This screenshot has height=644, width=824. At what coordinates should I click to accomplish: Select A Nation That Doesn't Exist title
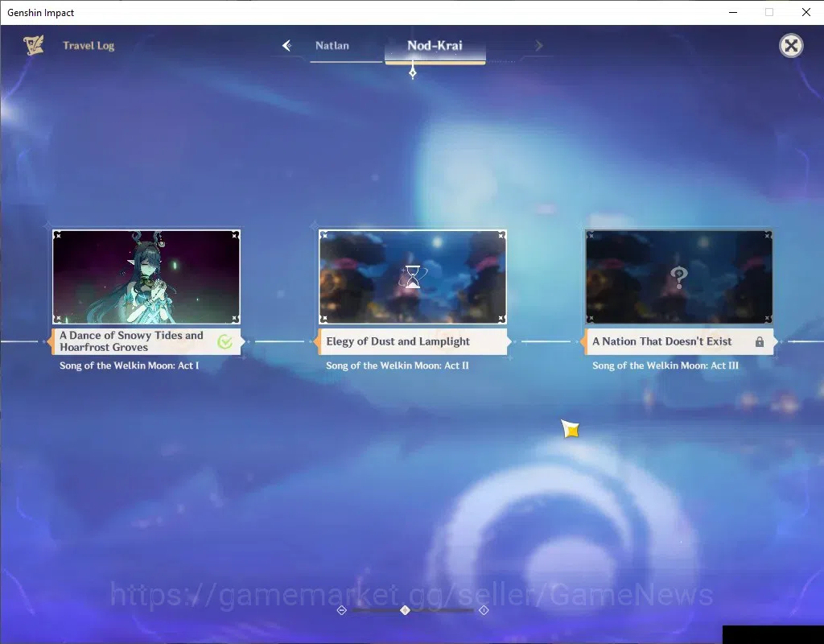coord(679,341)
